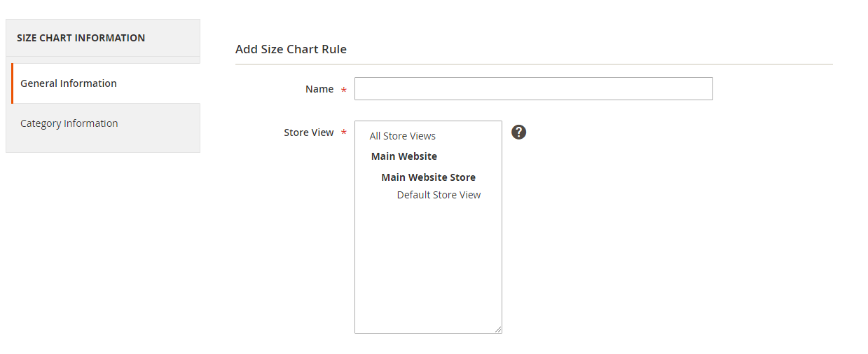Click the Name field label
Image resolution: width=868 pixels, height=354 pixels.
coord(319,89)
